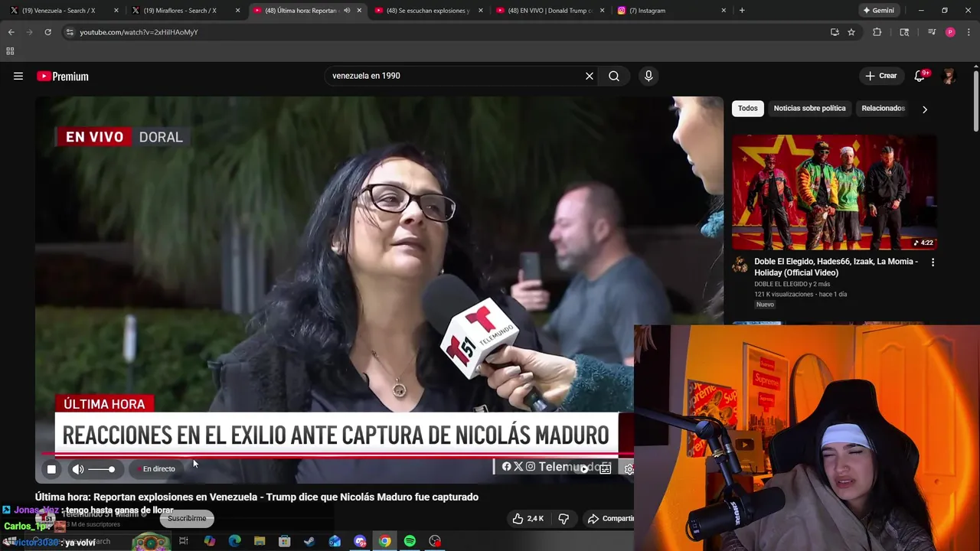Open the 'Holiday (Official Video)' title link

[x=836, y=267]
